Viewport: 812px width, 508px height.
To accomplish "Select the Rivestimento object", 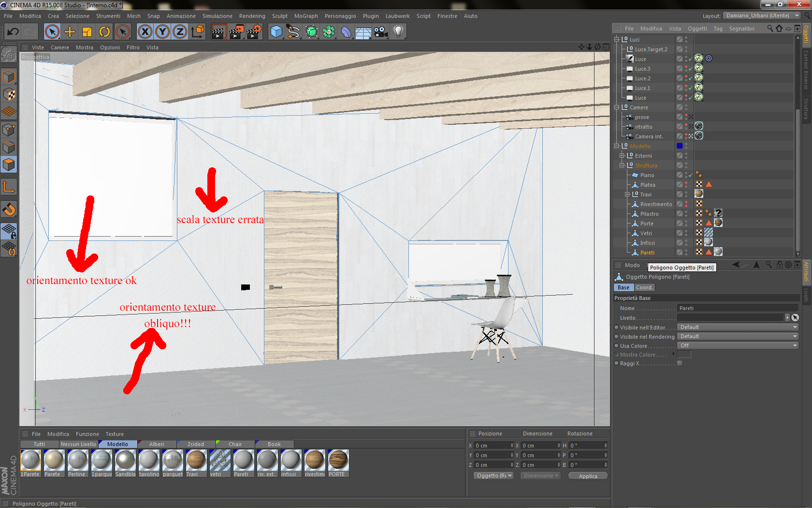I will coord(656,204).
